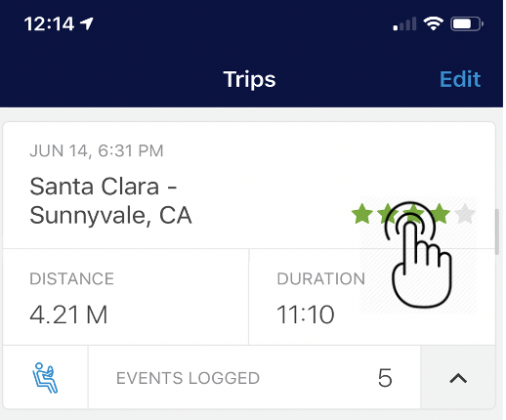Tap the Edit button in header
This screenshot has width=506, height=420.
[x=460, y=79]
